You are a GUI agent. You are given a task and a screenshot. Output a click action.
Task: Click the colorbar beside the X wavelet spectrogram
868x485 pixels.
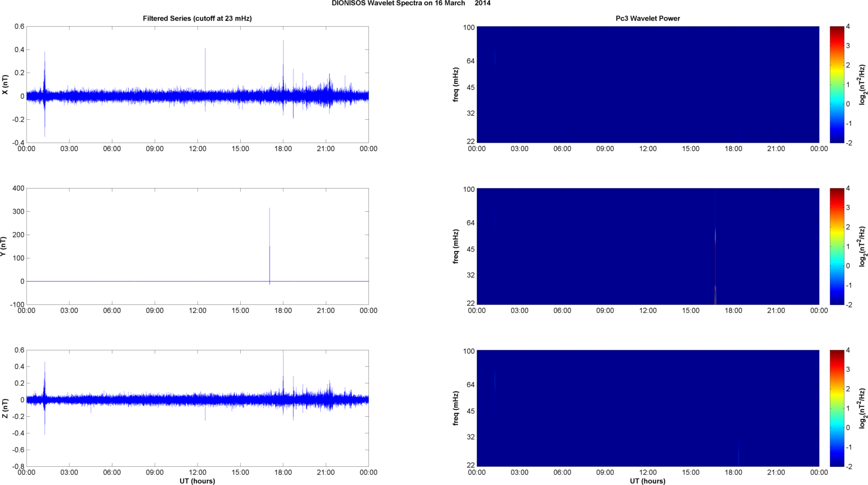[836, 85]
